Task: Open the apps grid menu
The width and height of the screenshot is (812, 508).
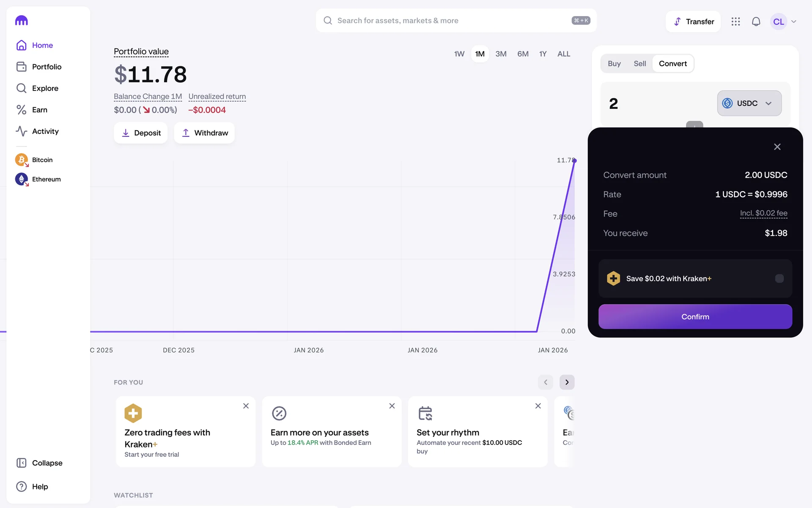Action: click(735, 22)
